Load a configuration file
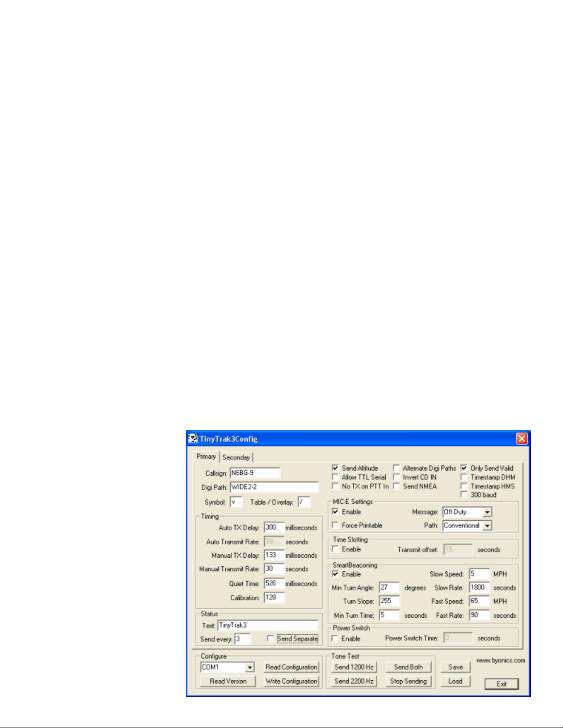563x728 pixels. click(x=455, y=681)
